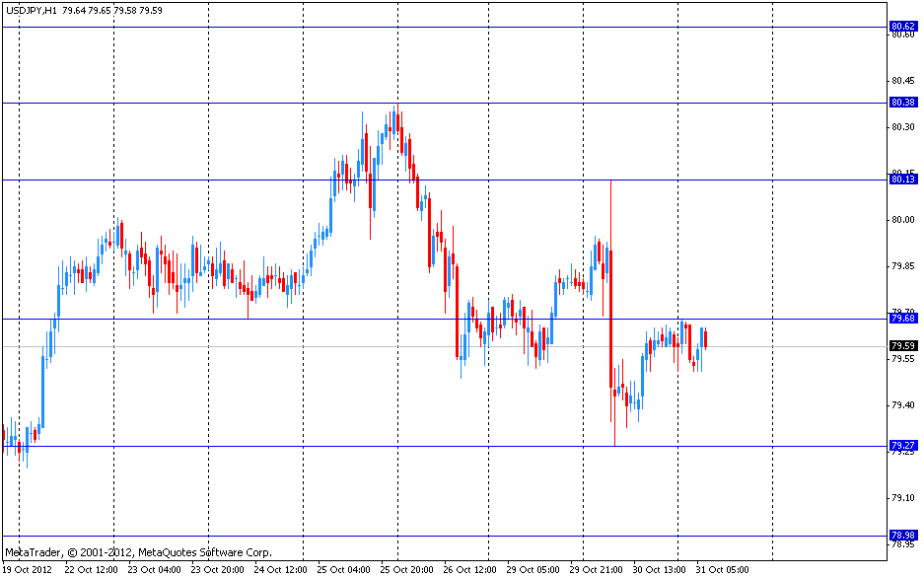This screenshot has width=924, height=577.
Task: Click the 29 Oct 05:00 time label
Action: tap(533, 569)
